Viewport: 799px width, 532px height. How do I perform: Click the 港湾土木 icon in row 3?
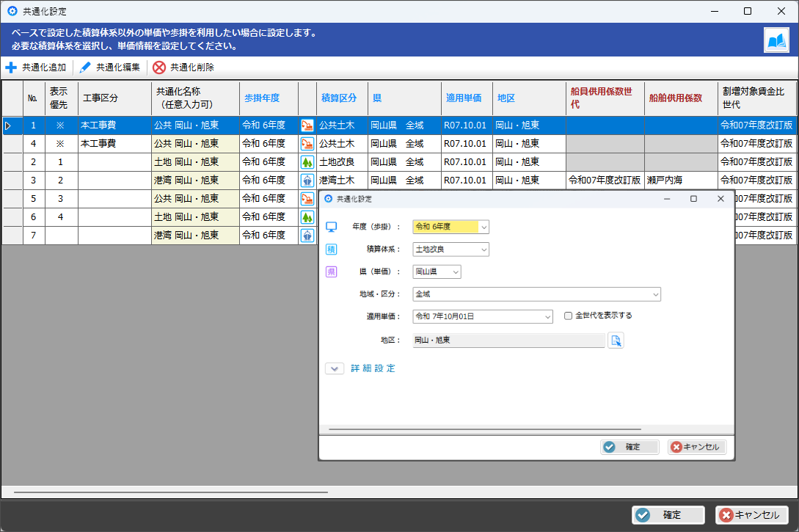tap(307, 181)
